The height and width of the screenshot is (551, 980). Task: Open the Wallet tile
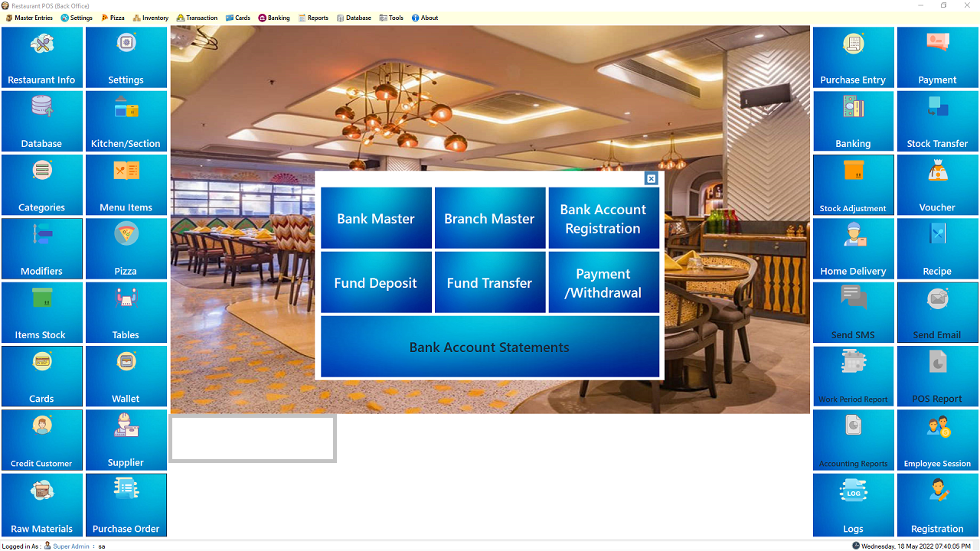pyautogui.click(x=126, y=376)
